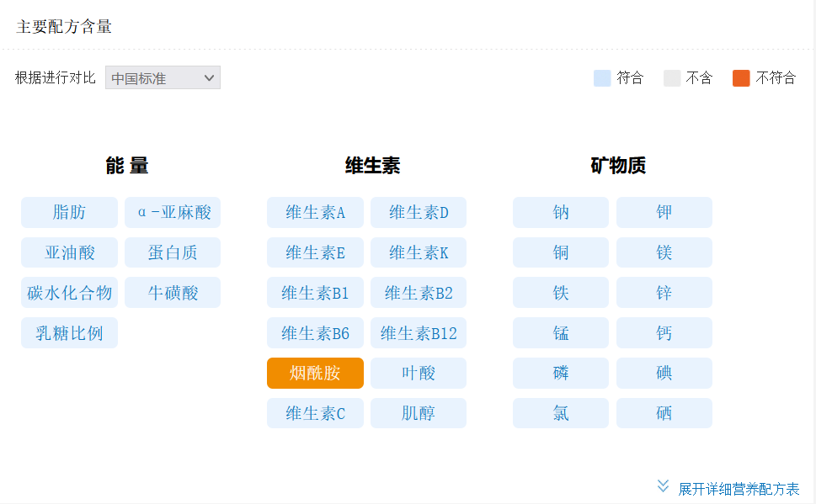Screen dimensions: 816x504
Task: Choose the 牛磺酸 tag
Action: point(173,293)
